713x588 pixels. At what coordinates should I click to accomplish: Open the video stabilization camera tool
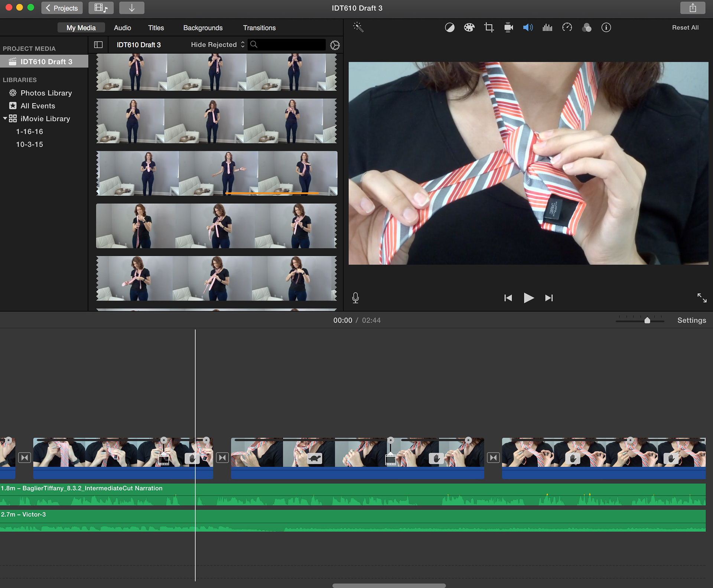pos(508,27)
